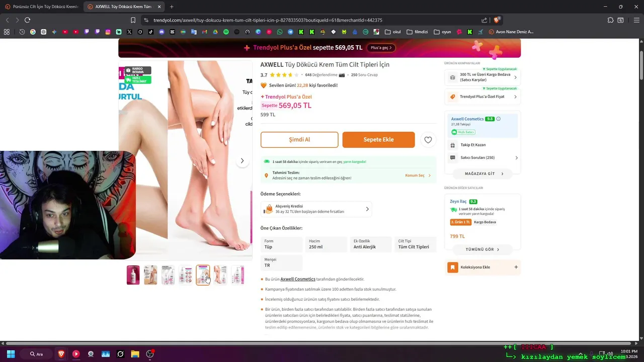644x362 pixels.
Task: Open Brave Shields lion icon
Action: 497,20
